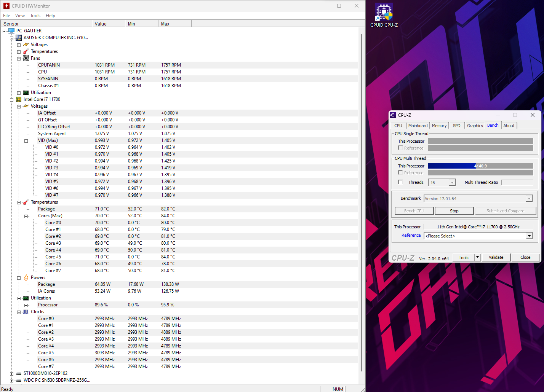Click the Clocks icon in sensor tree

(x=26, y=312)
